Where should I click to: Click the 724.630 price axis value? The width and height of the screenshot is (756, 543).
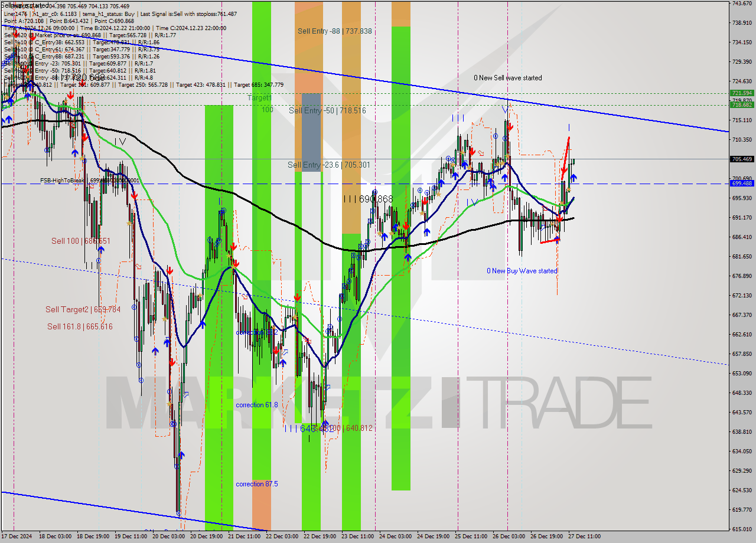742,81
